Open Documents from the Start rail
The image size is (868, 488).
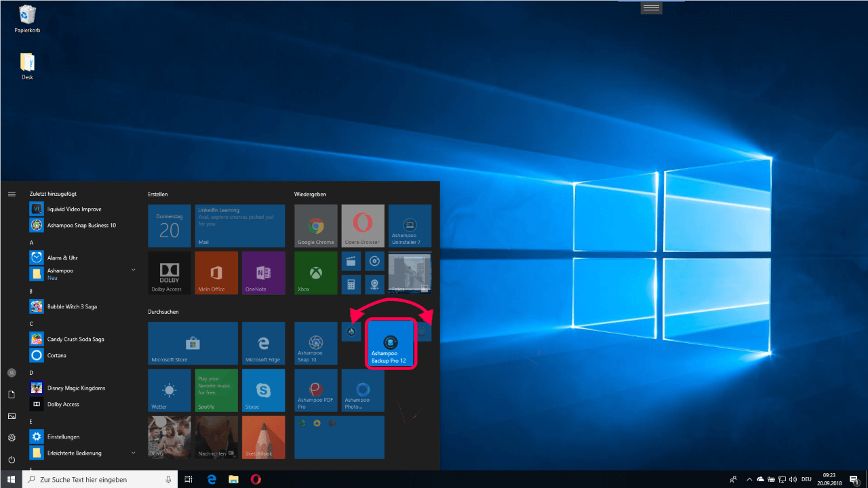pos(12,394)
